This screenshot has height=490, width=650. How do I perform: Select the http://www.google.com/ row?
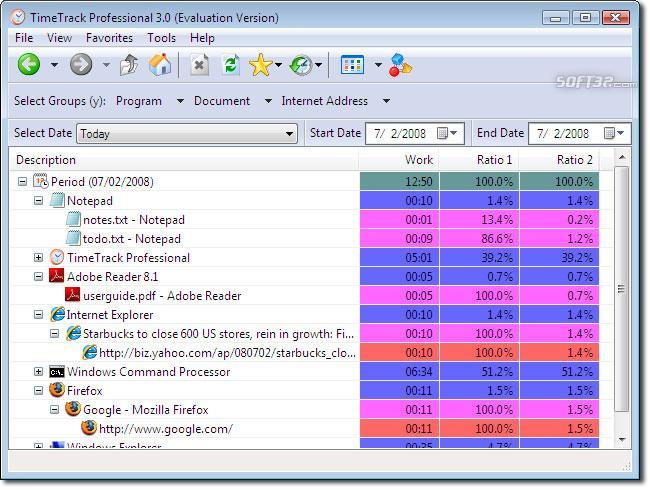pyautogui.click(x=305, y=429)
